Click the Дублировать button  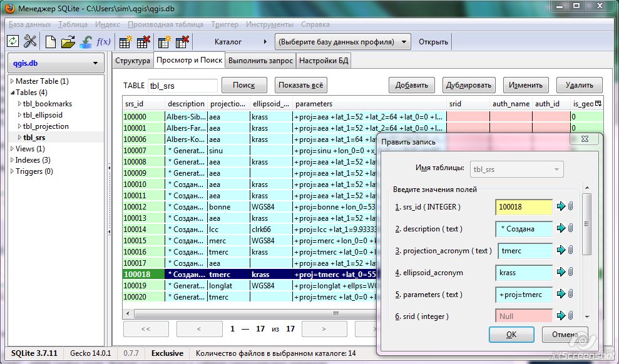click(469, 85)
